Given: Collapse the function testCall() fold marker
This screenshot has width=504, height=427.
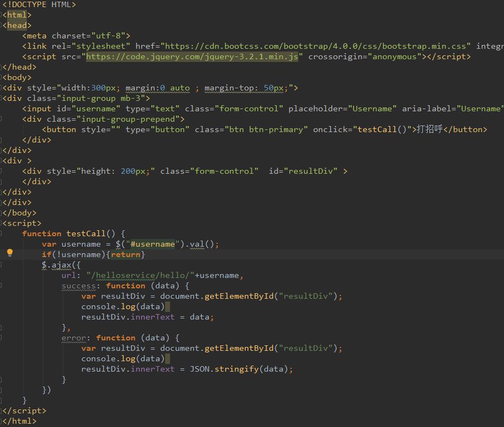Looking at the screenshot, I should 1,234.
